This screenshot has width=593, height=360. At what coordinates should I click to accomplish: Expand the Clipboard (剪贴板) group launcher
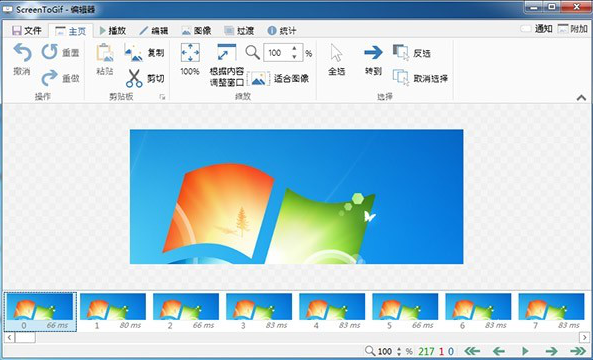[x=162, y=97]
